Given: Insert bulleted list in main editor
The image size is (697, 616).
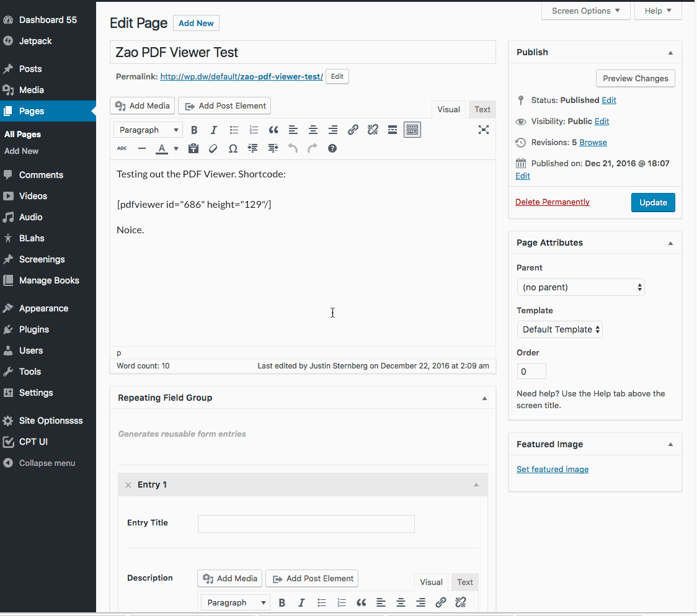Looking at the screenshot, I should point(234,130).
